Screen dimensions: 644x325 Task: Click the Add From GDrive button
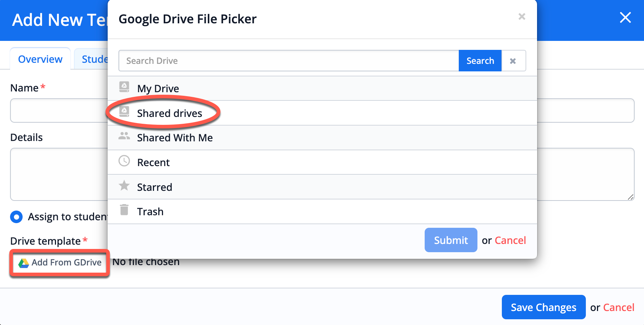click(60, 263)
